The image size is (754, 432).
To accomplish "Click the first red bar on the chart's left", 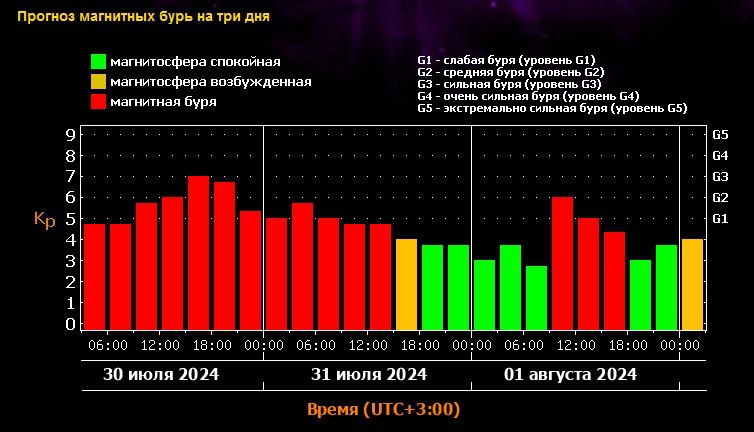I will coord(94,276).
